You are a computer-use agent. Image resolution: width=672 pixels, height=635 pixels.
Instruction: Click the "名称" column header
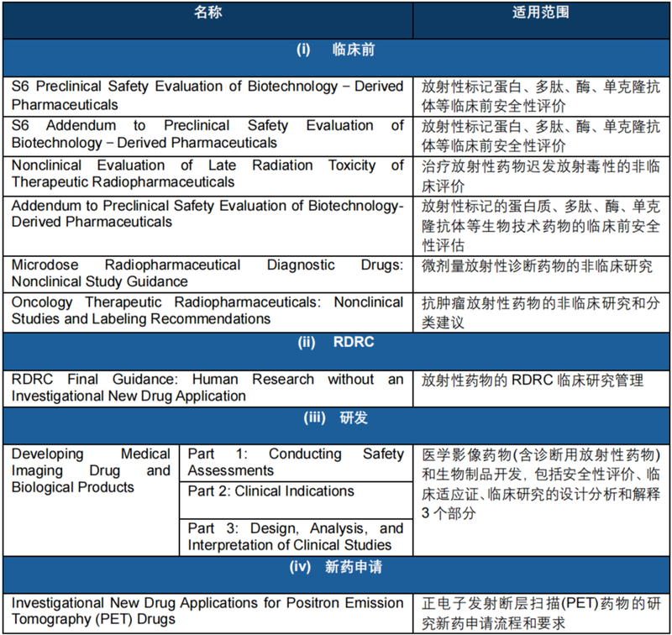(x=207, y=14)
